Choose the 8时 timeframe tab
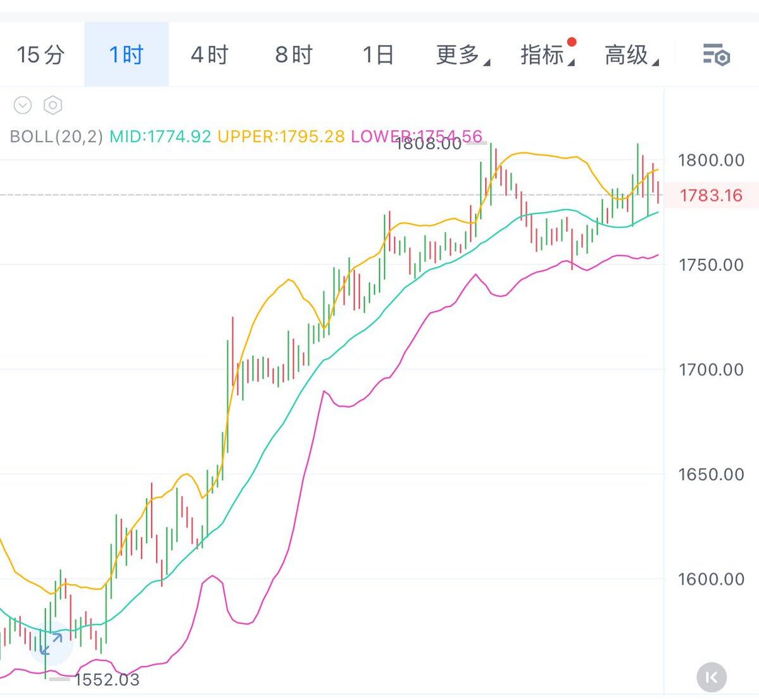 (x=294, y=54)
